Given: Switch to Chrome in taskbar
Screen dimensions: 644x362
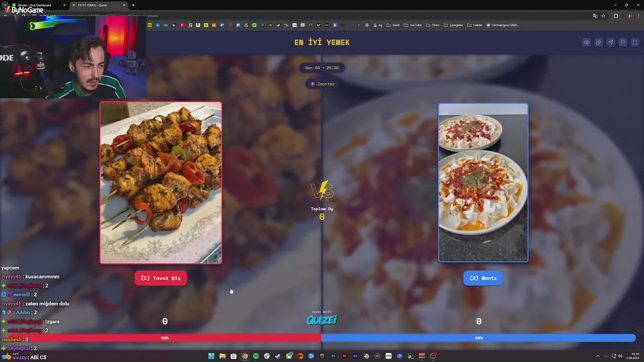Looking at the screenshot, I should coord(245,356).
